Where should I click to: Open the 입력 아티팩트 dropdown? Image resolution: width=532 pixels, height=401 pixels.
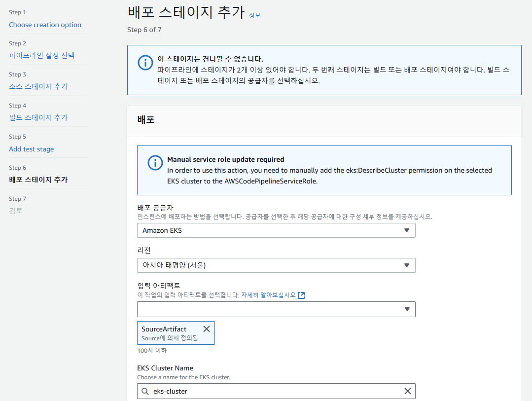pos(276,309)
